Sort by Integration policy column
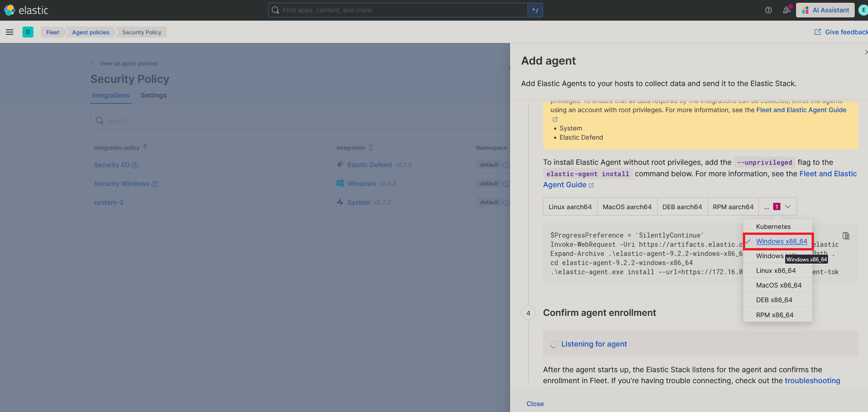Image resolution: width=868 pixels, height=412 pixels. click(x=121, y=147)
